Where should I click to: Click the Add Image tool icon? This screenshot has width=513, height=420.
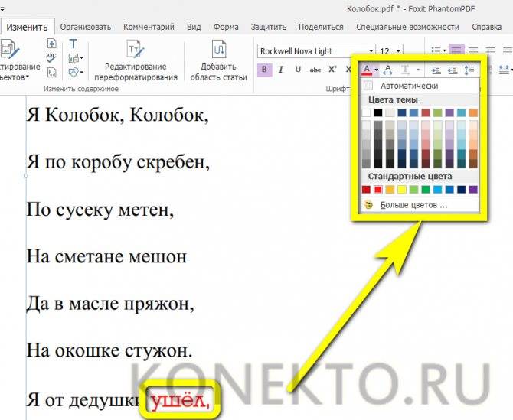click(74, 58)
